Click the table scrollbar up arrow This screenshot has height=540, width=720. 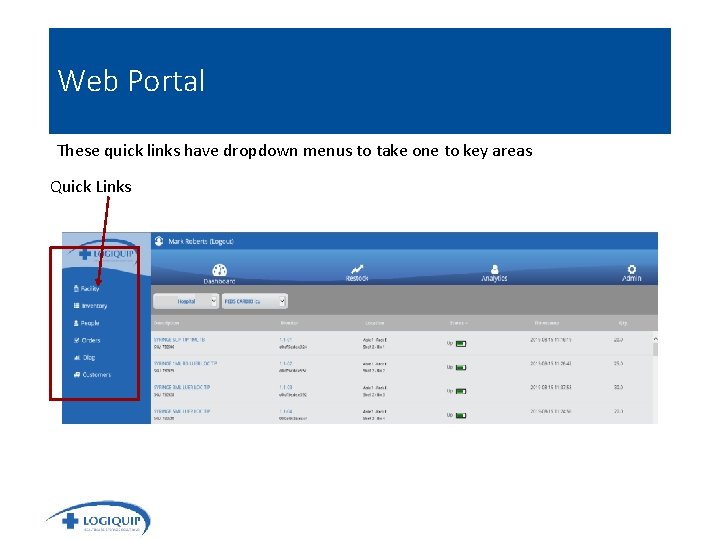pos(655,339)
